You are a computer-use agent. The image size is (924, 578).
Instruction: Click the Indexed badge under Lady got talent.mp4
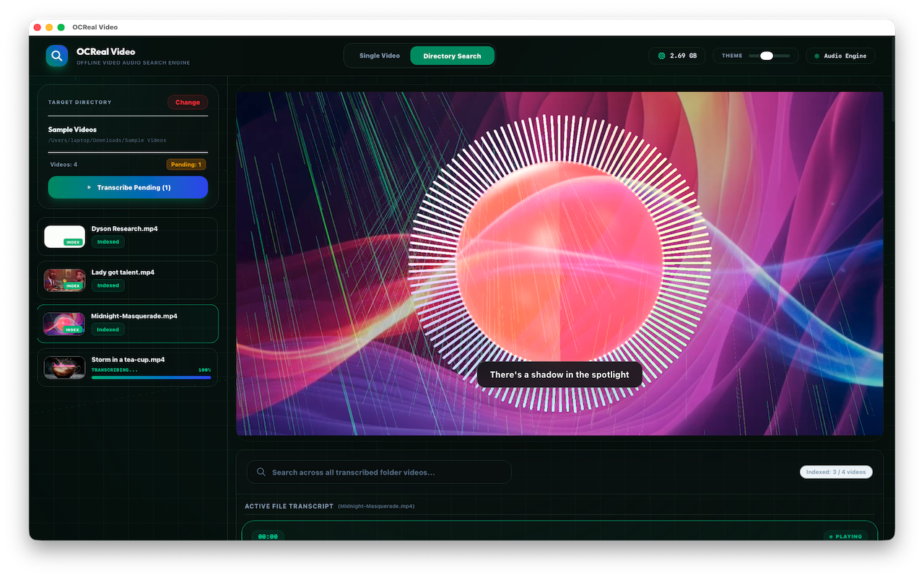click(108, 285)
